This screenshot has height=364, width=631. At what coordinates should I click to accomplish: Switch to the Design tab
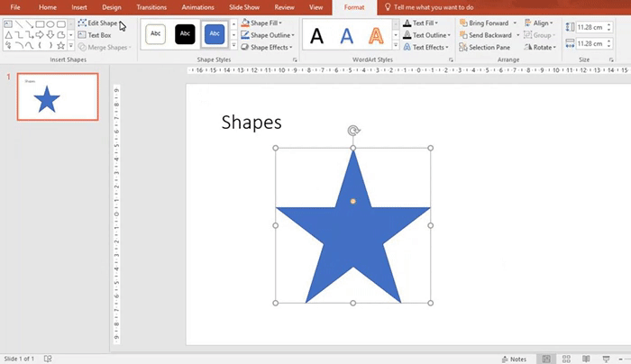tap(112, 7)
